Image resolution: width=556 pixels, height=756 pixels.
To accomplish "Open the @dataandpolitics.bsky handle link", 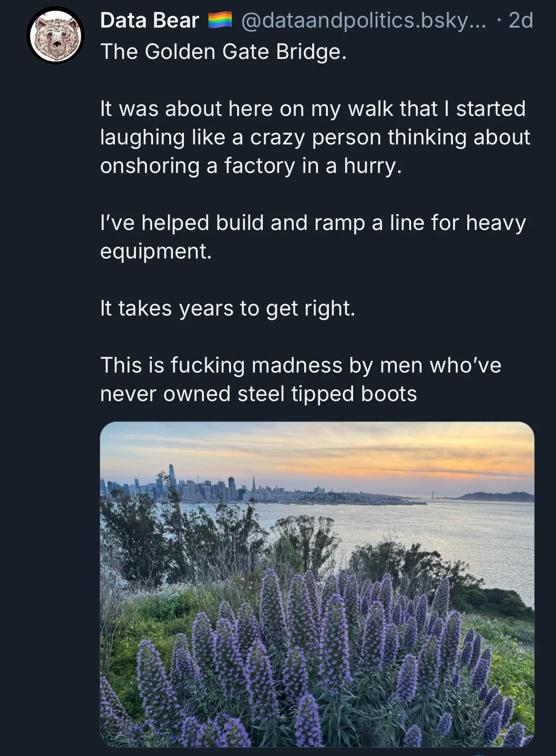I will click(x=363, y=20).
